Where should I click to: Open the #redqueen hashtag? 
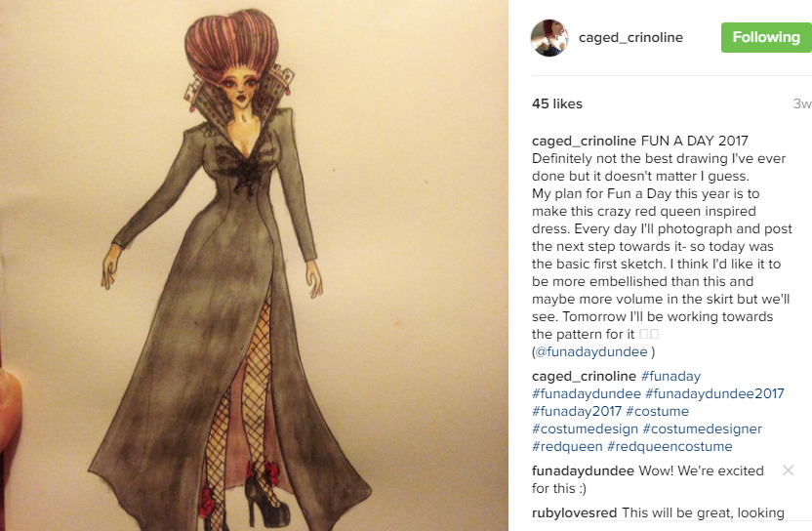567,446
